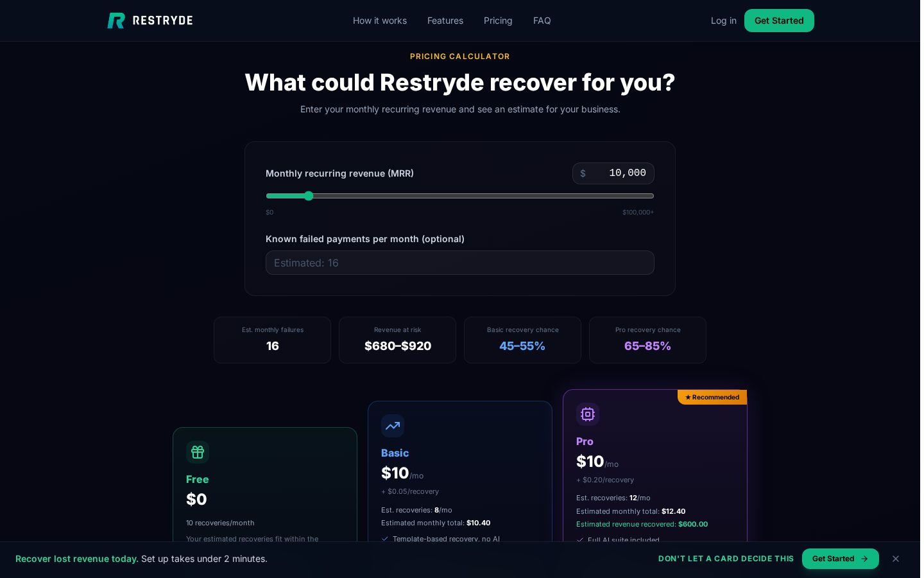Click the MRR amount input field

pos(613,173)
